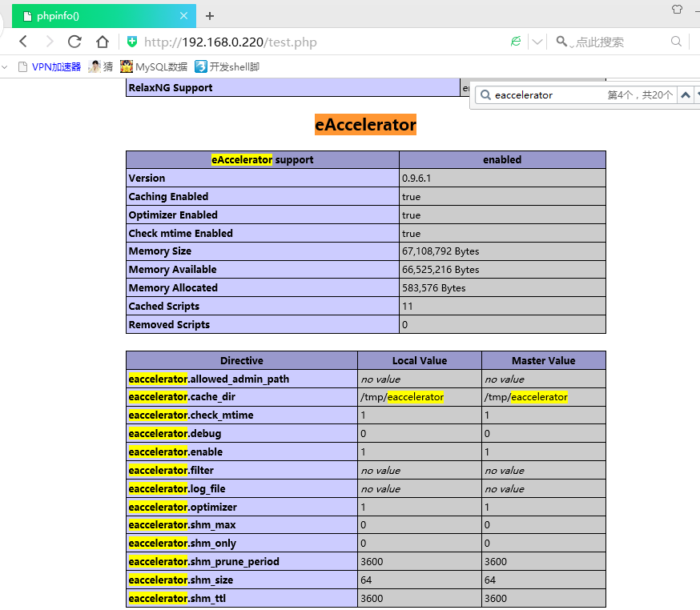Click eaccelerator.filter directive
The height and width of the screenshot is (610, 700).
[171, 470]
